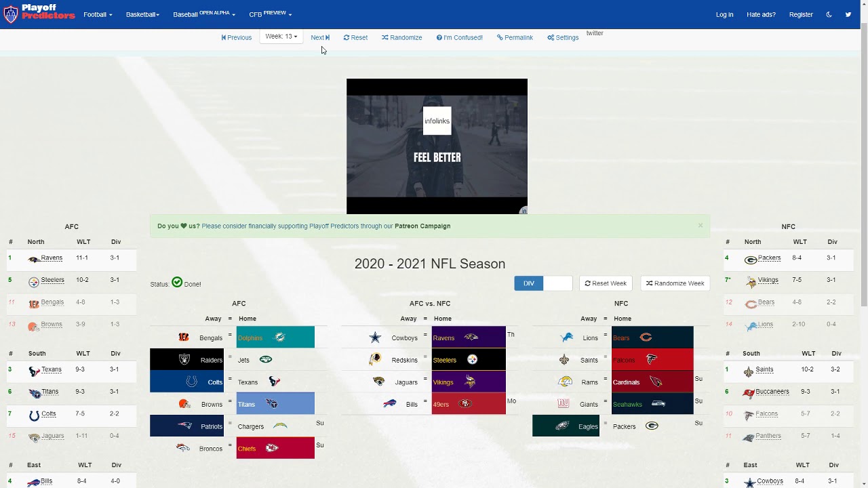
Task: Select Jets as home winner
Action: coord(275,360)
